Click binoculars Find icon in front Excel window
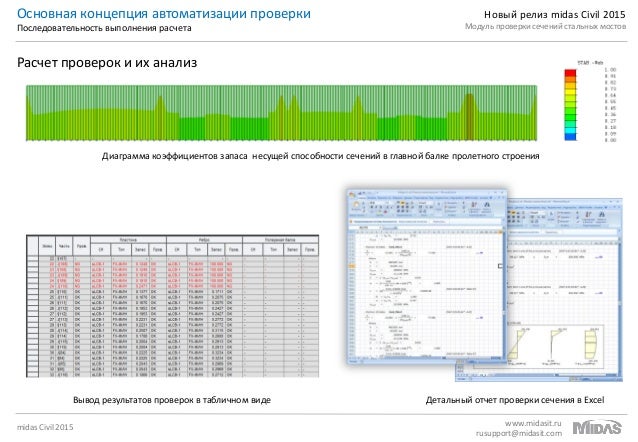 tap(487, 206)
